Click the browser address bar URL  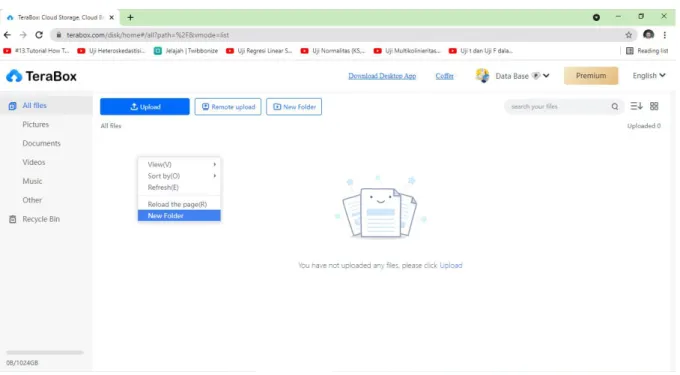(148, 35)
